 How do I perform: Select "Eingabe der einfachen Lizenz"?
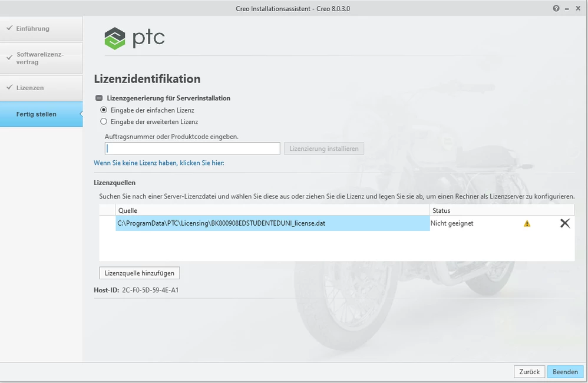click(x=103, y=110)
